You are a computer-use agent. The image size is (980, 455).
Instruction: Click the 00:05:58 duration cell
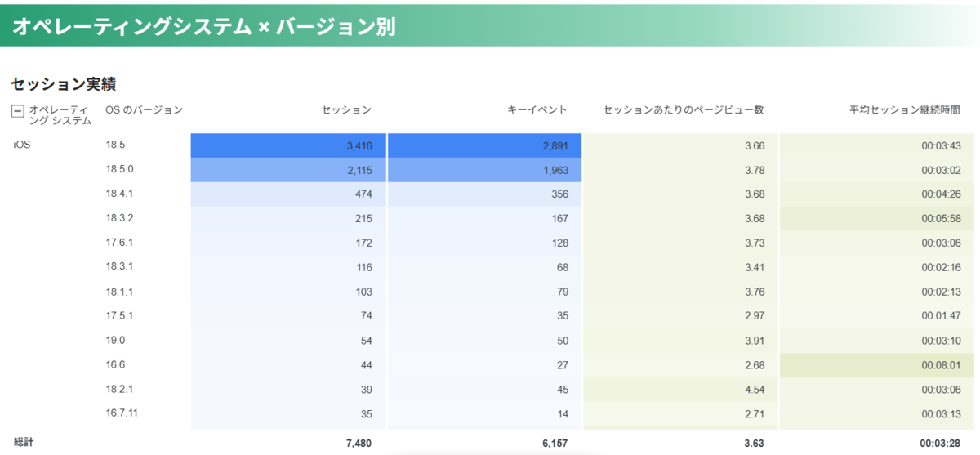(877, 218)
